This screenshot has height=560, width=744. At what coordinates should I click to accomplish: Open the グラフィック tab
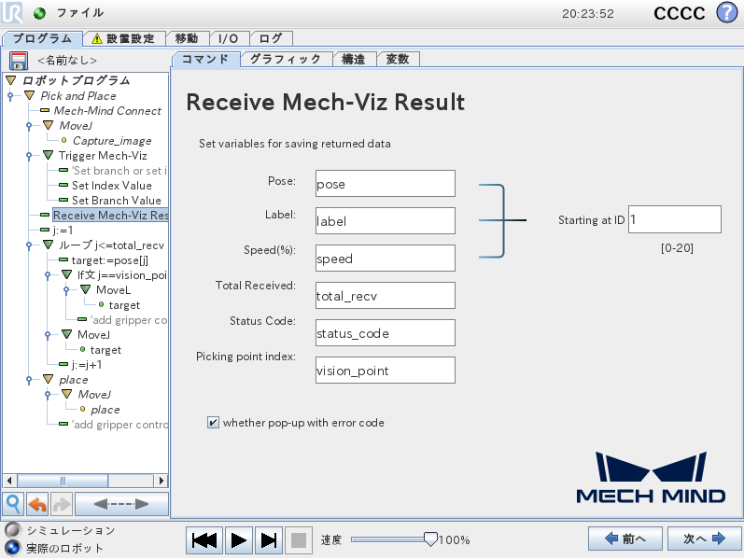[x=286, y=60]
